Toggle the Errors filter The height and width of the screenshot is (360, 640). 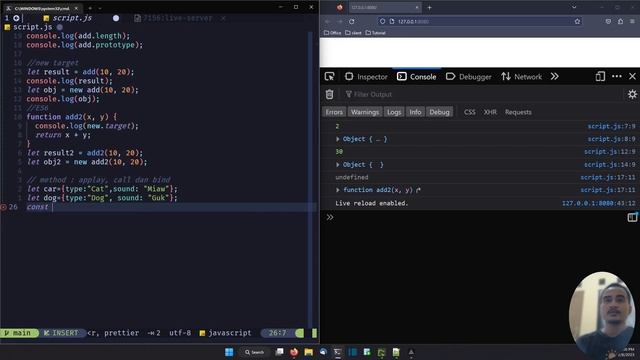tap(334, 112)
